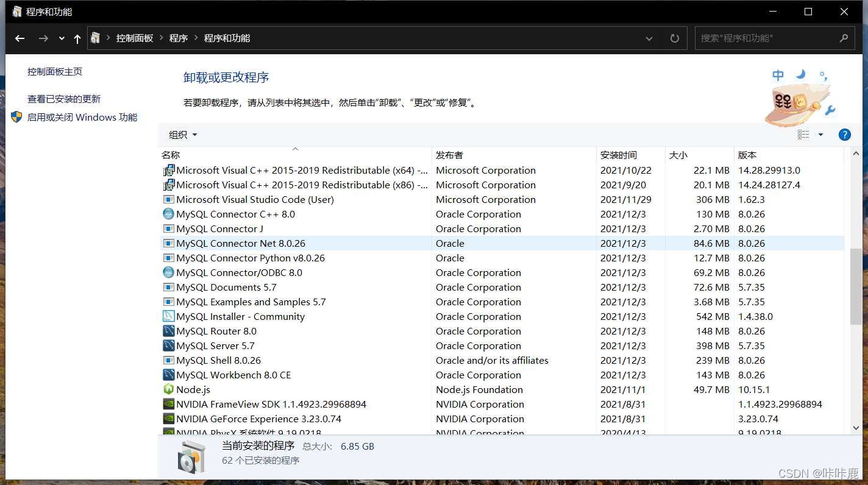Screen dimensions: 868x485
Task: Open 控制面板 breadcrumb segment
Action: click(135, 38)
